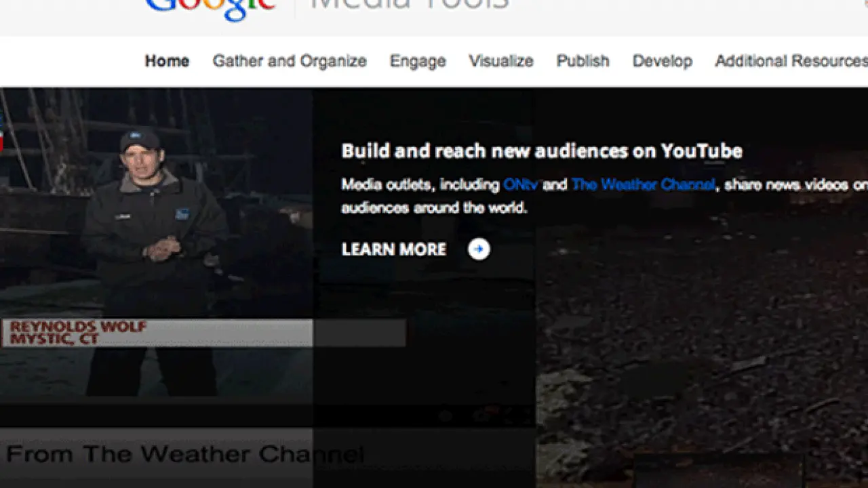The width and height of the screenshot is (868, 488).
Task: Open Additional Resources in navigation
Action: [791, 61]
